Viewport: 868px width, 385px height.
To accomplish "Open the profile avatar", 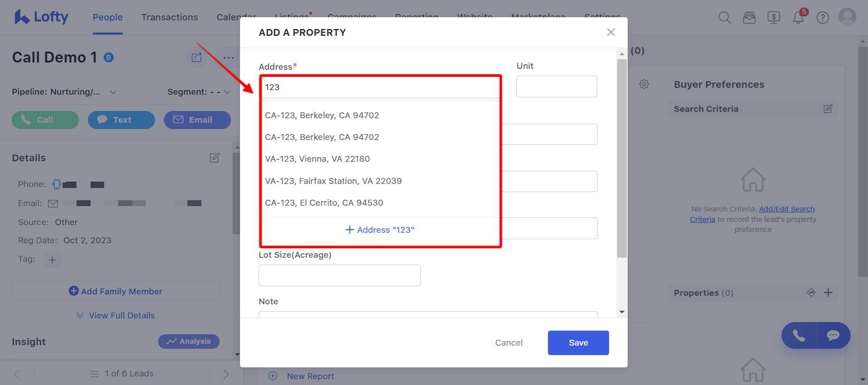I will coord(847,16).
